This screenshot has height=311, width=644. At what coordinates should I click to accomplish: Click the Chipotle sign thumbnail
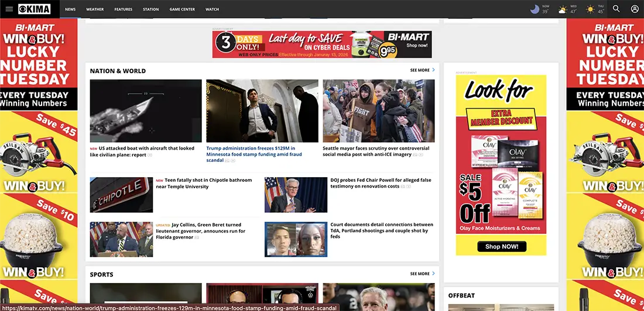coord(121,195)
